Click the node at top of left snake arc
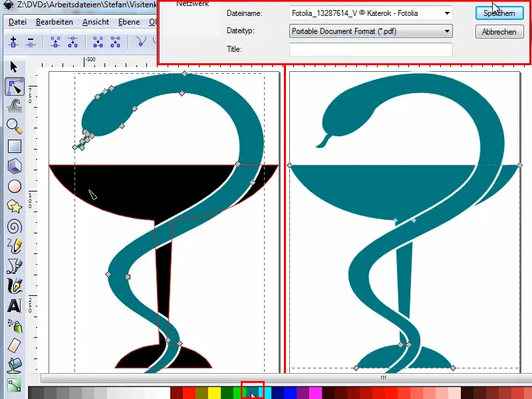Image resolution: width=532 pixels, height=399 pixels. pyautogui.click(x=184, y=73)
